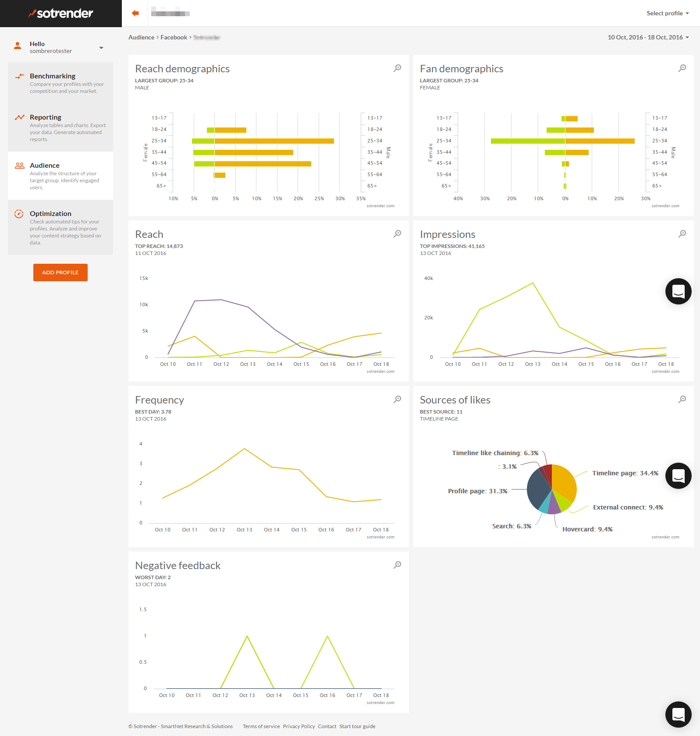Click the Facebook breadcrumb link
Screen dimensions: 700x736
[x=174, y=37]
